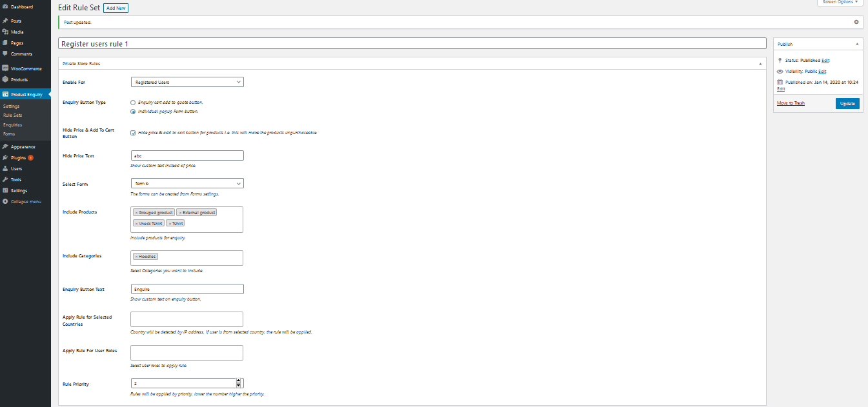Increase Rule Priority with stepper up arrow
Viewport: 868px width, 407px height.
239,381
